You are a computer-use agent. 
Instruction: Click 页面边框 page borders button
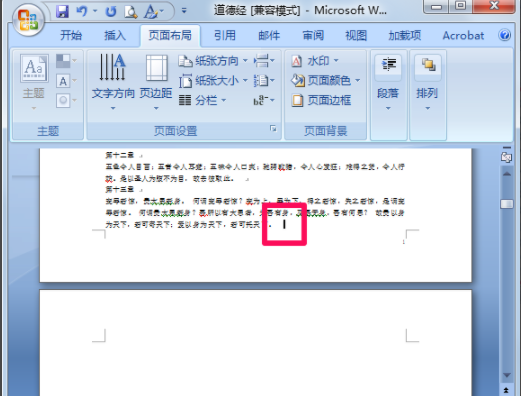click(321, 100)
